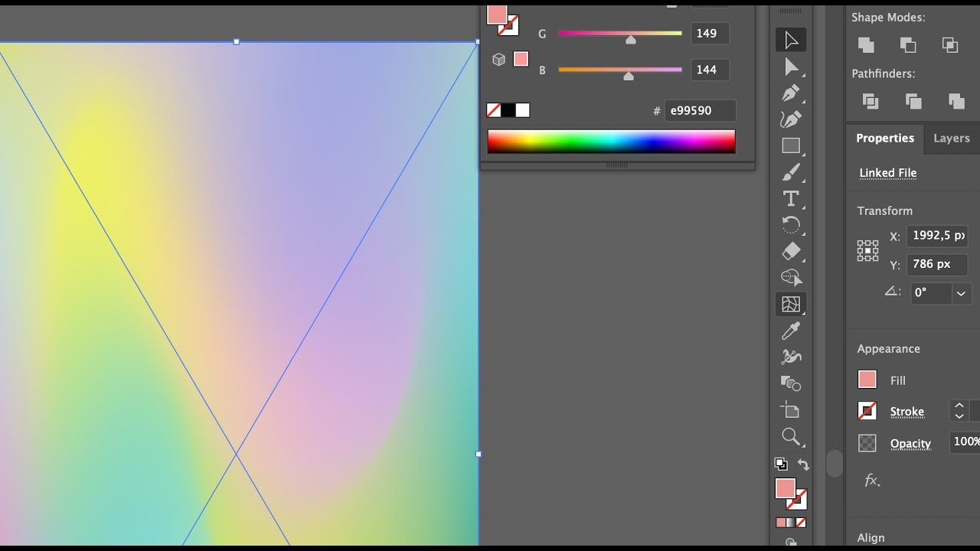Click the top-center selection handle on canvas

click(x=236, y=42)
